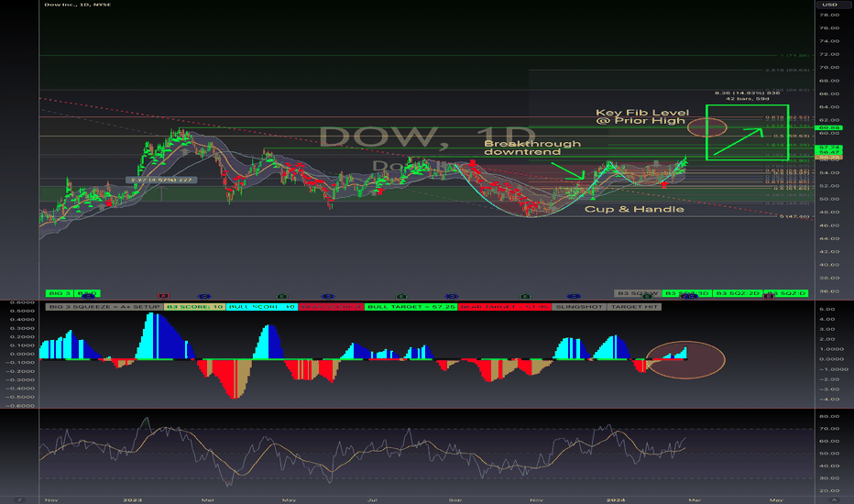
Task: Select the 'Breakthrough downtrend' annotation text
Action: tap(532, 148)
